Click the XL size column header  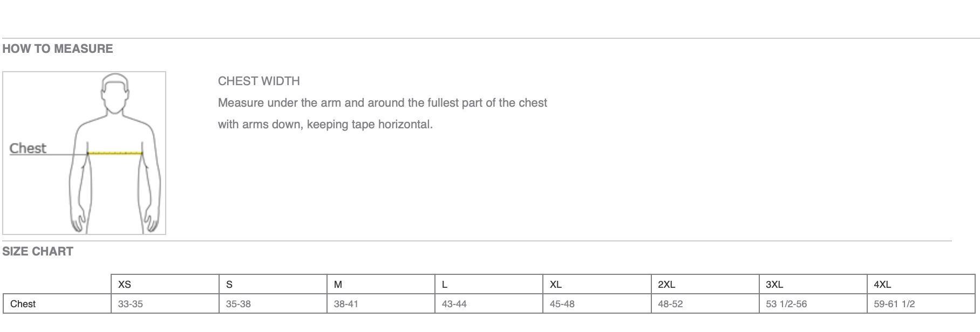pyautogui.click(x=556, y=285)
